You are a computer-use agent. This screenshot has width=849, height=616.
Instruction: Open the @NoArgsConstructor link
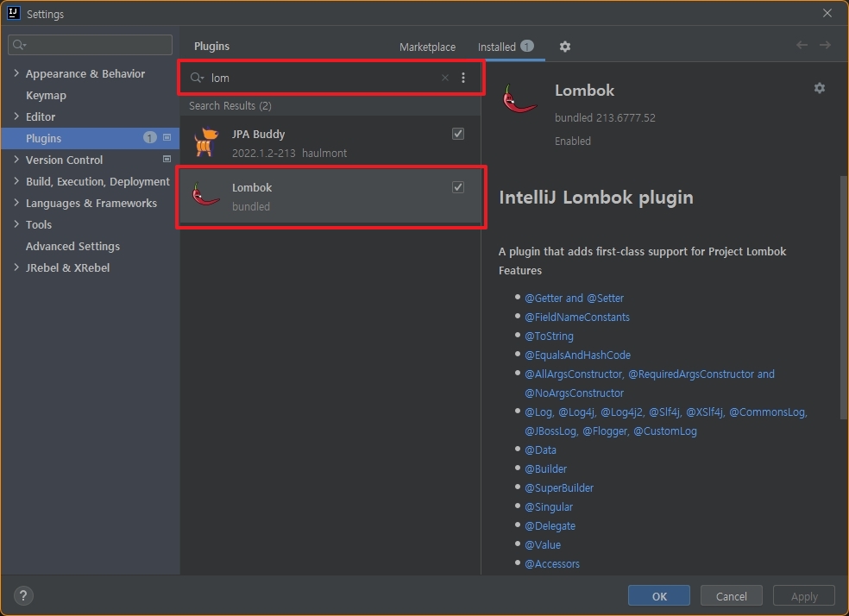click(574, 393)
